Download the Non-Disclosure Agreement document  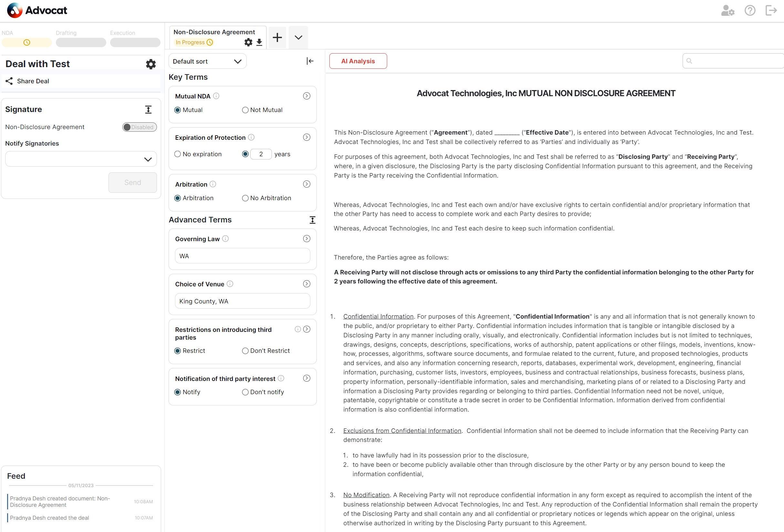coord(259,42)
